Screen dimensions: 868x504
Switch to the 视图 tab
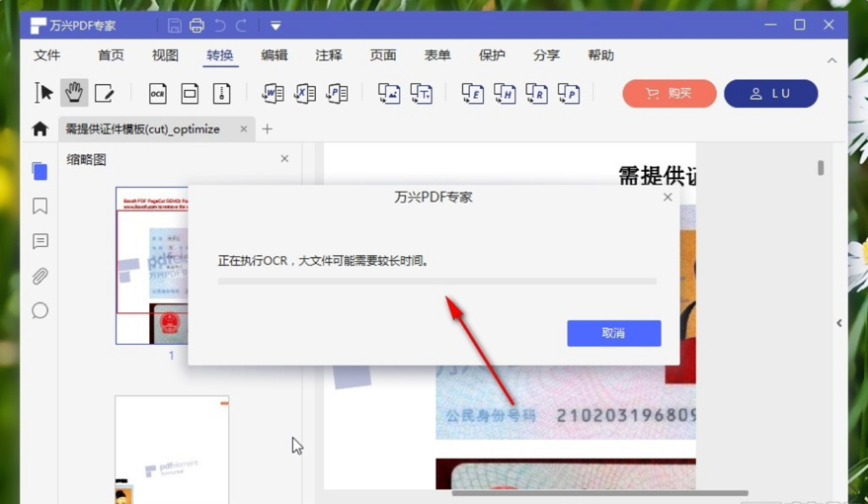coord(165,55)
